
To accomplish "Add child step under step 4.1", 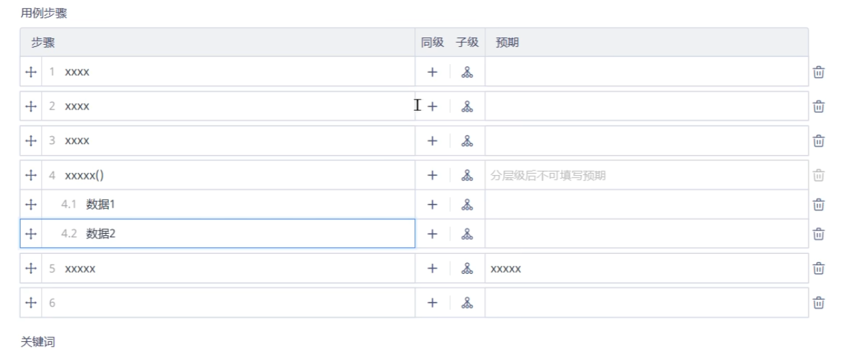I will coord(467,204).
